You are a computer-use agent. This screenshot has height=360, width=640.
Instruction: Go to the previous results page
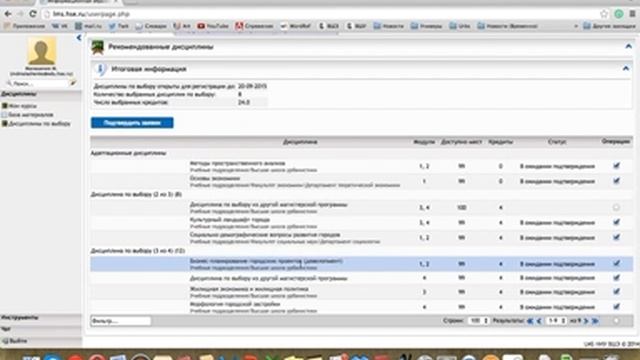[x=539, y=321]
